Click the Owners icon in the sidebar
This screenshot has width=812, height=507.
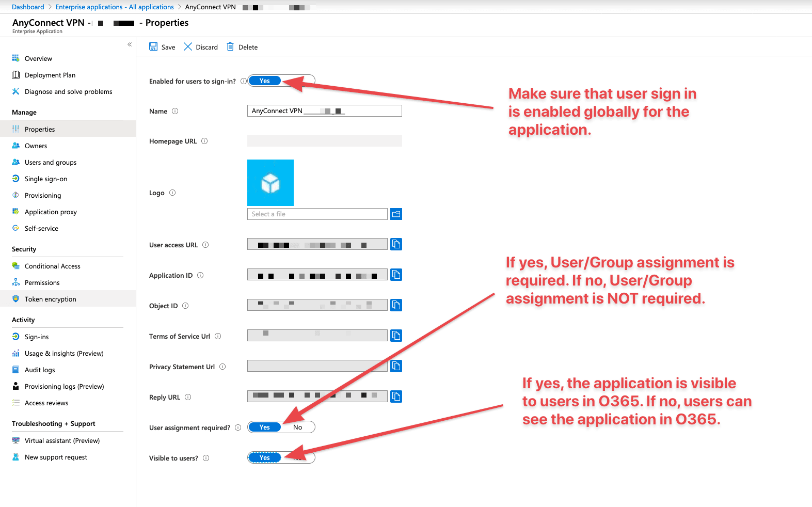tap(15, 146)
